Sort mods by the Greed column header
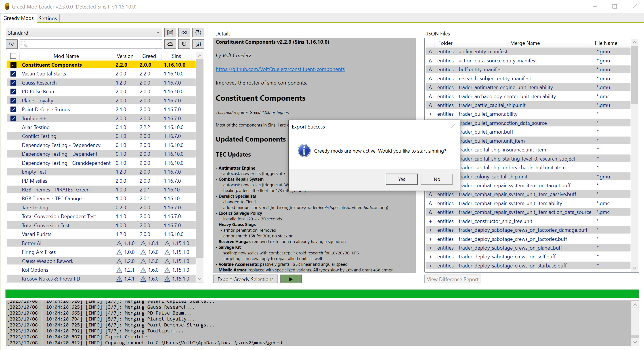Image resolution: width=644 pixels, height=350 pixels. point(149,56)
